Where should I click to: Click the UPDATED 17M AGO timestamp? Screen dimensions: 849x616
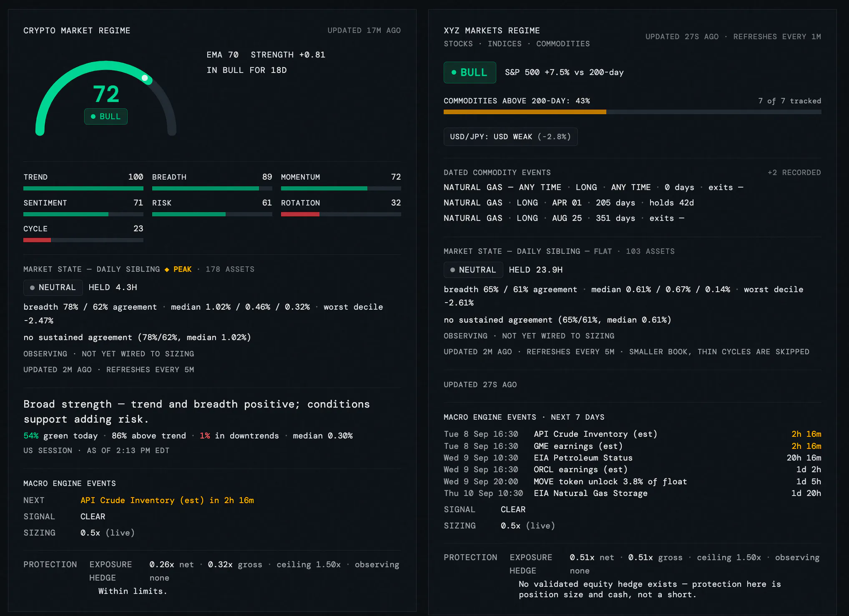coord(364,30)
